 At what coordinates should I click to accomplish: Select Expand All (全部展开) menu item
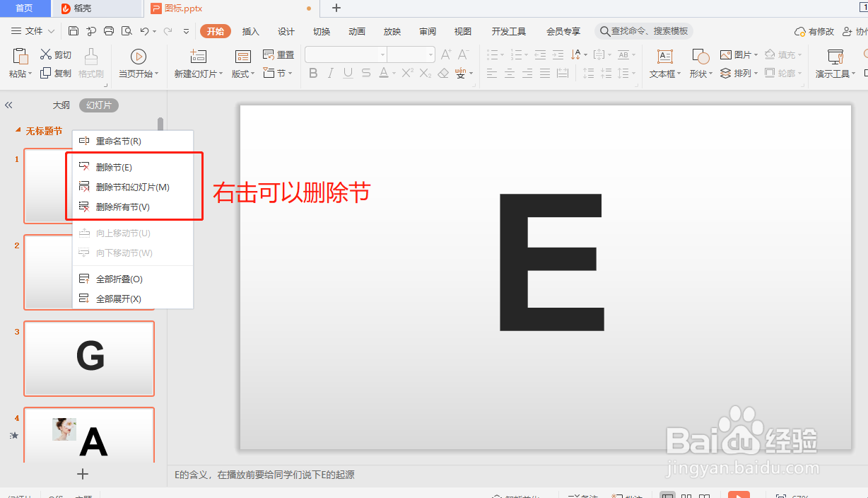133,299
